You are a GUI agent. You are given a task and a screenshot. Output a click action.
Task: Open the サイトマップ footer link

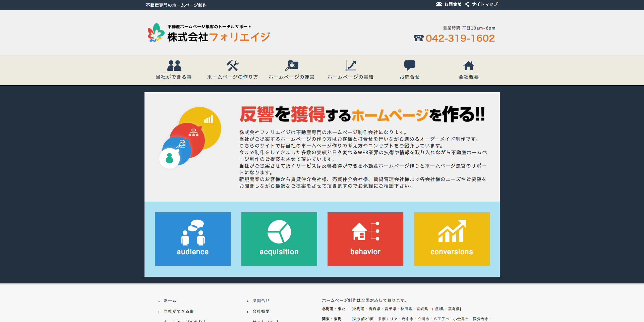point(265,321)
